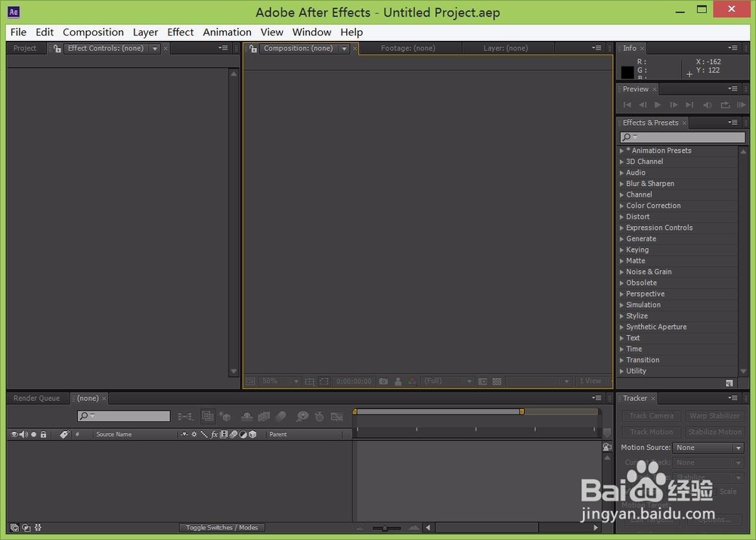Click Previous Frame in Preview panel
This screenshot has width=756, height=540.
pos(642,104)
